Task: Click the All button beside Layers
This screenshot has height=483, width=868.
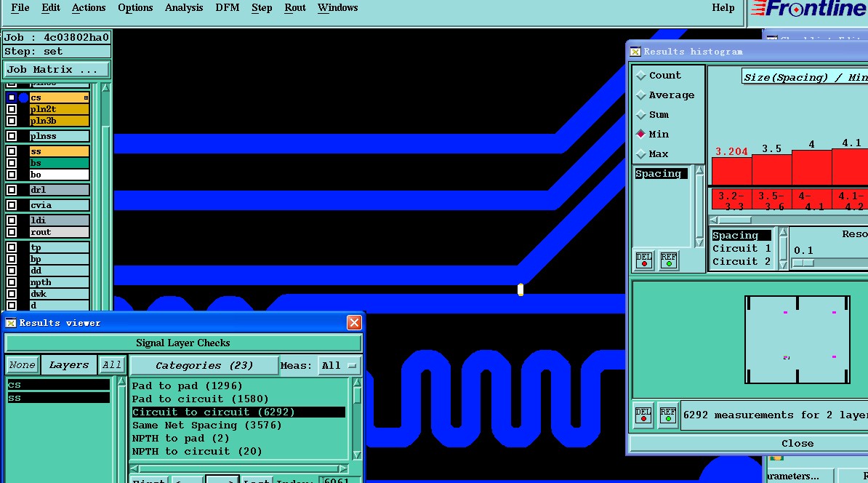Action: coord(111,365)
